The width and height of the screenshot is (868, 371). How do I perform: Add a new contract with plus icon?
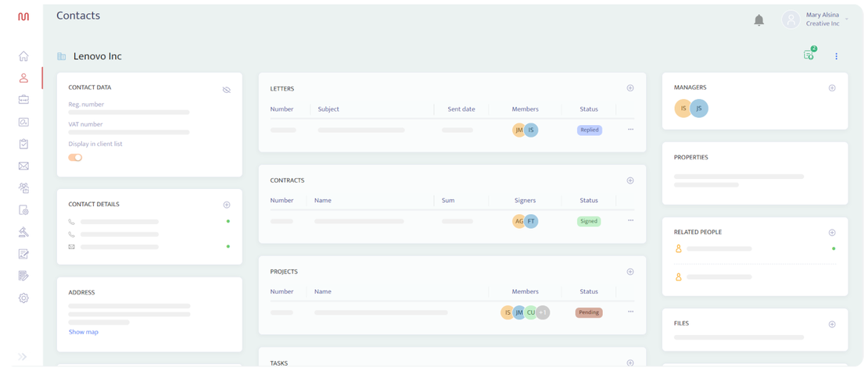coord(630,180)
